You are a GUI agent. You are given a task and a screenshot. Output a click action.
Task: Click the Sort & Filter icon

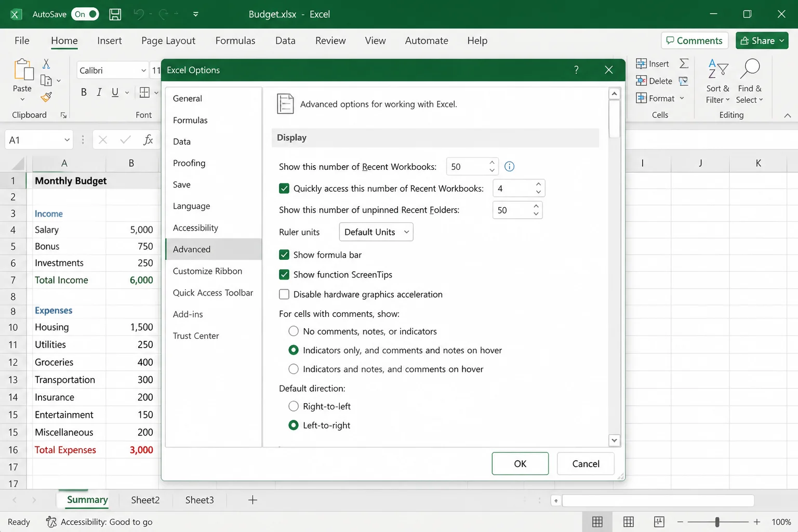tap(718, 69)
